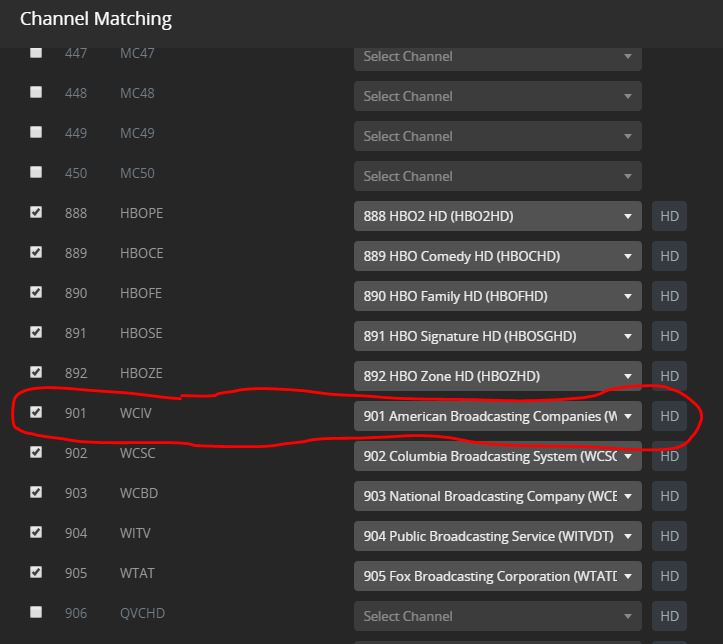Screen dimensions: 723x644
Task: Toggle HD button for 889 HBOCE
Action: click(x=669, y=256)
